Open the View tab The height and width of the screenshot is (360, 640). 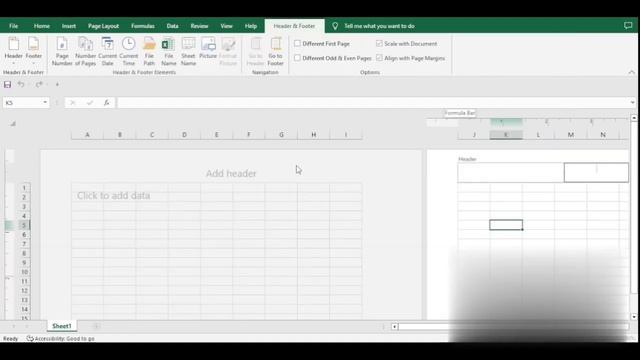click(x=226, y=26)
